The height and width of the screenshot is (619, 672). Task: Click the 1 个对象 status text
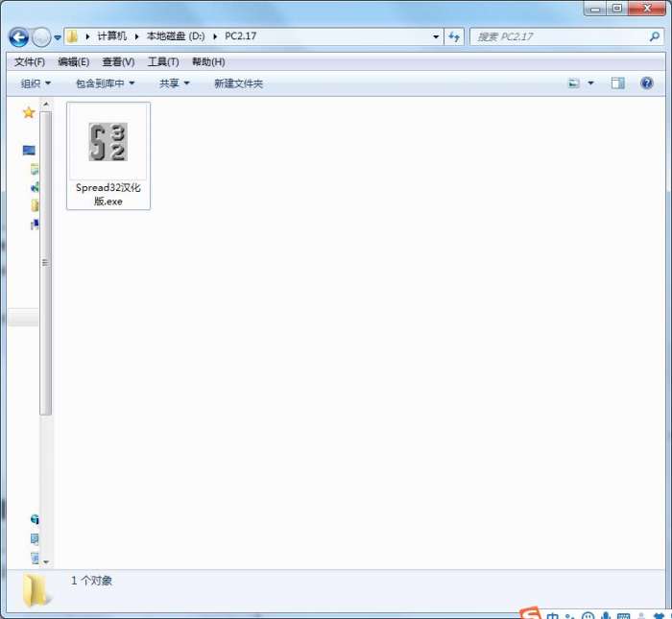click(x=92, y=581)
